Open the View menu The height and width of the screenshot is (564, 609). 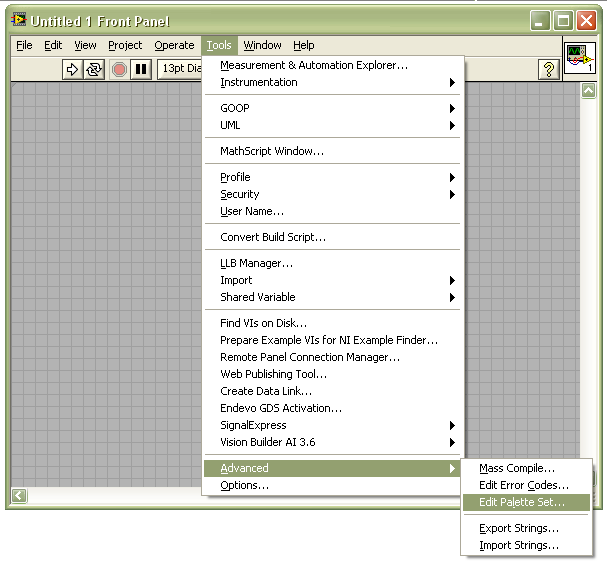tap(85, 45)
